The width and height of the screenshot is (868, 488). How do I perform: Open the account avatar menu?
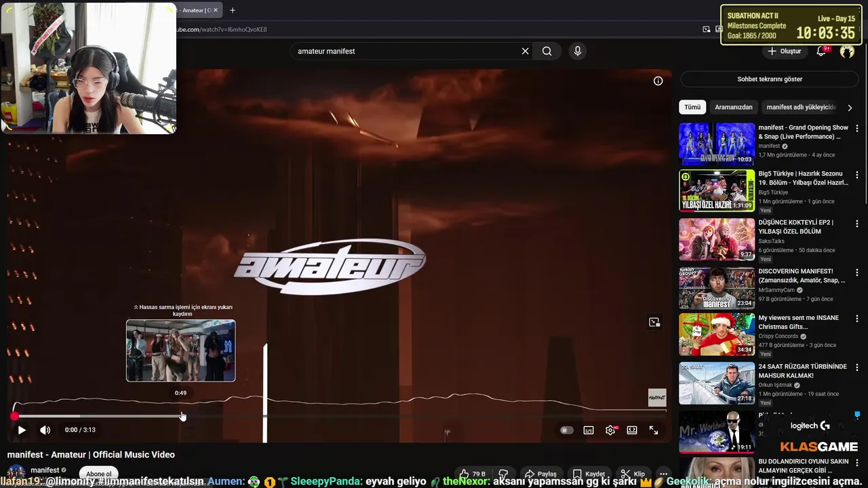tap(847, 52)
